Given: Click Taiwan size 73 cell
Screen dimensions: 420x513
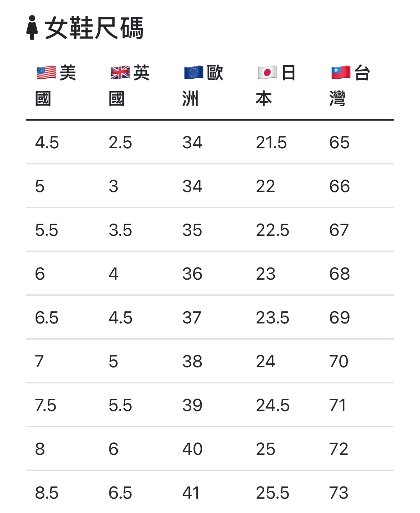Looking at the screenshot, I should coord(339,493).
